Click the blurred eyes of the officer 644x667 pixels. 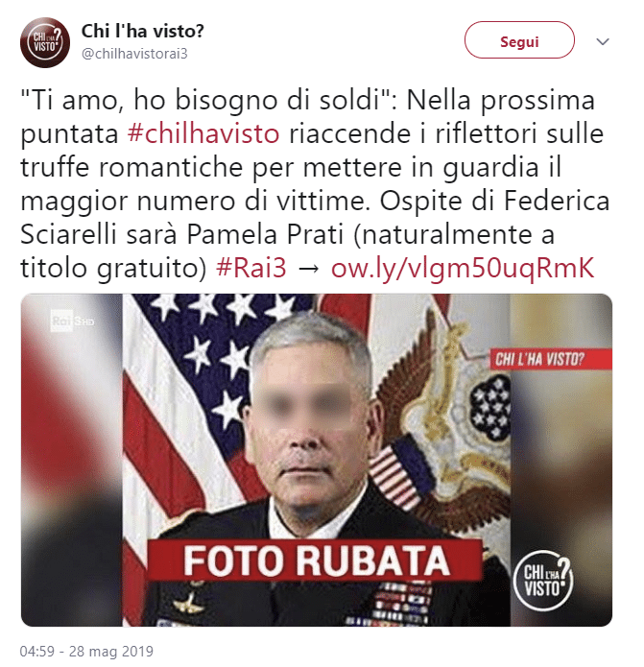tap(303, 403)
